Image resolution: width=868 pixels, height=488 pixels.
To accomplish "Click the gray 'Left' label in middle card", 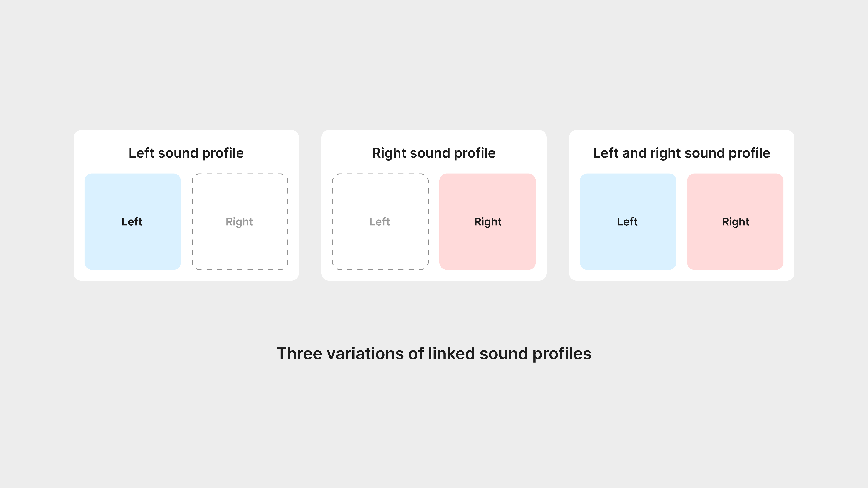I will click(x=380, y=222).
